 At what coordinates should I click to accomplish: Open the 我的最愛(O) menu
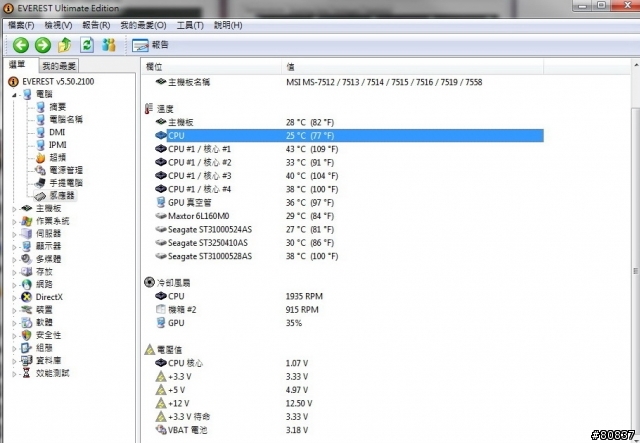pyautogui.click(x=143, y=25)
